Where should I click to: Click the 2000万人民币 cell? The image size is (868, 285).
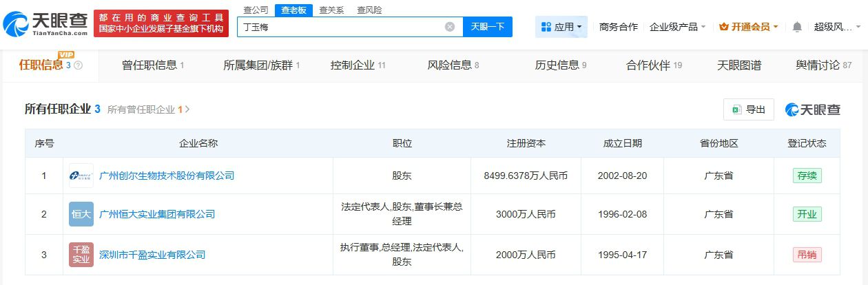(526, 255)
